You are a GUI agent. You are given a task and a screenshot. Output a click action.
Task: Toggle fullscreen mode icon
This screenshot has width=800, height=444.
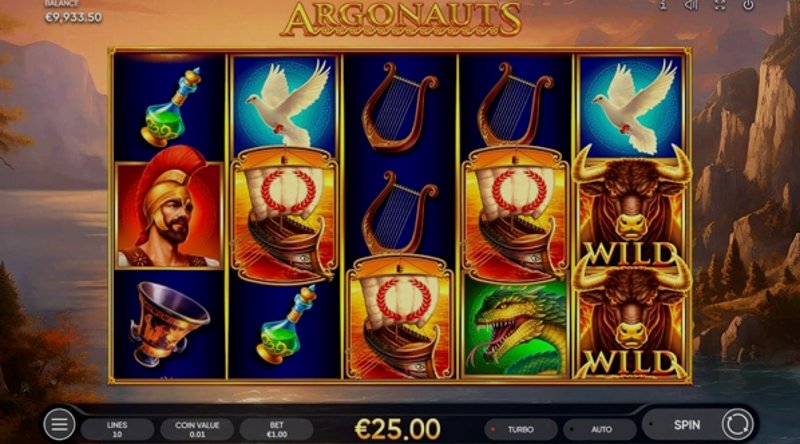point(719,5)
